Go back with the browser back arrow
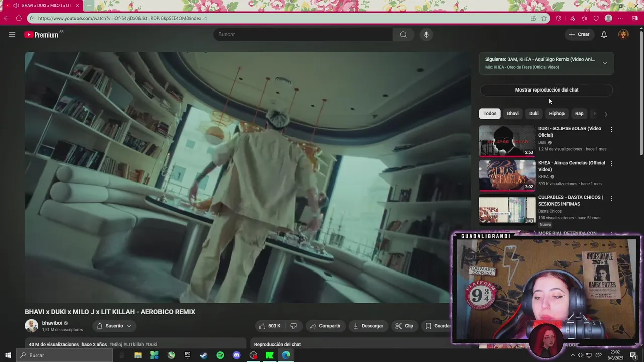The width and height of the screenshot is (644, 362). [7, 18]
